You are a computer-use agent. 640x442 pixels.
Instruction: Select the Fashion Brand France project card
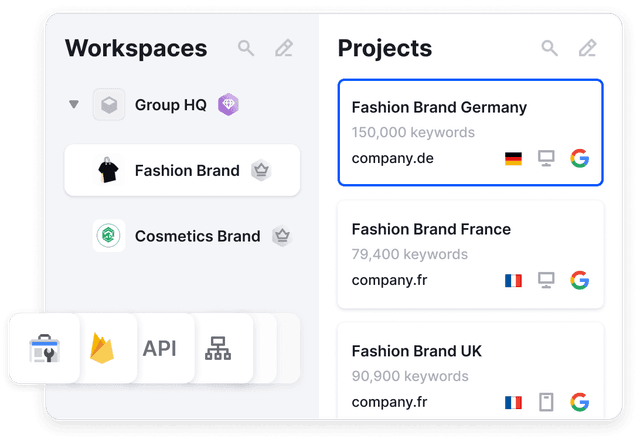click(470, 254)
